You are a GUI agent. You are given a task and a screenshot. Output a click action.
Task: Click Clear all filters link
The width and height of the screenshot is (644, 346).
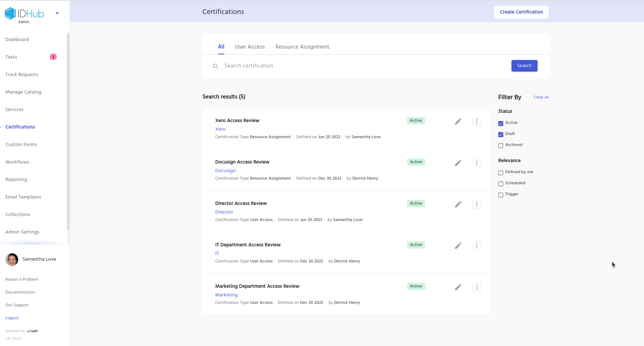(x=541, y=97)
